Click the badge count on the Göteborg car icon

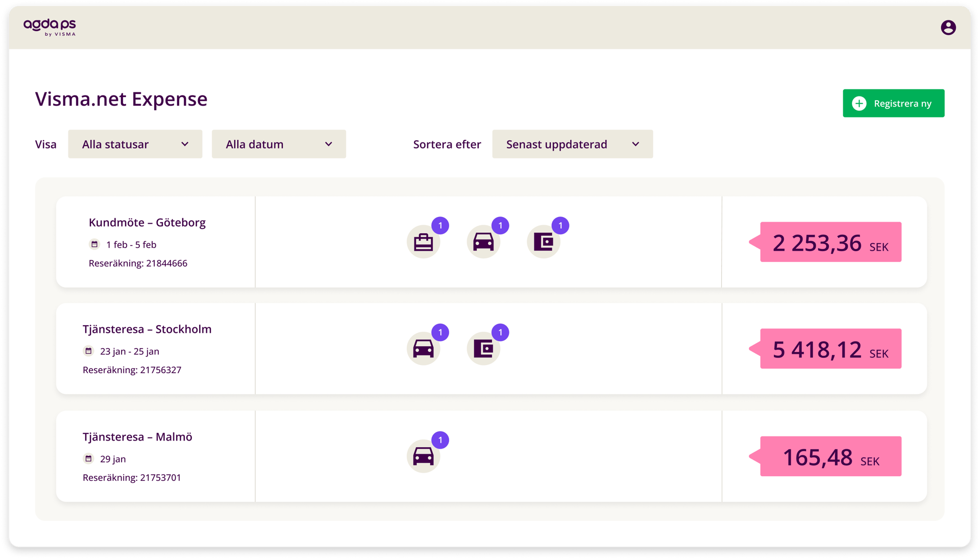(500, 226)
